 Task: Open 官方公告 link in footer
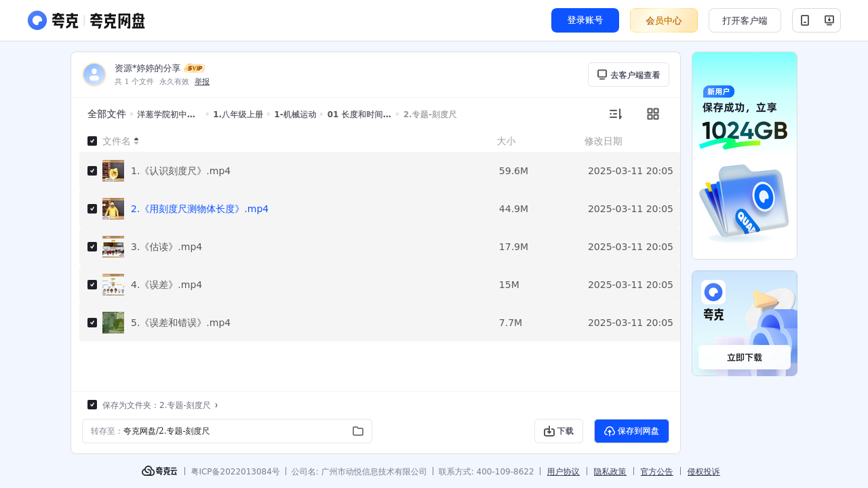[x=657, y=472]
